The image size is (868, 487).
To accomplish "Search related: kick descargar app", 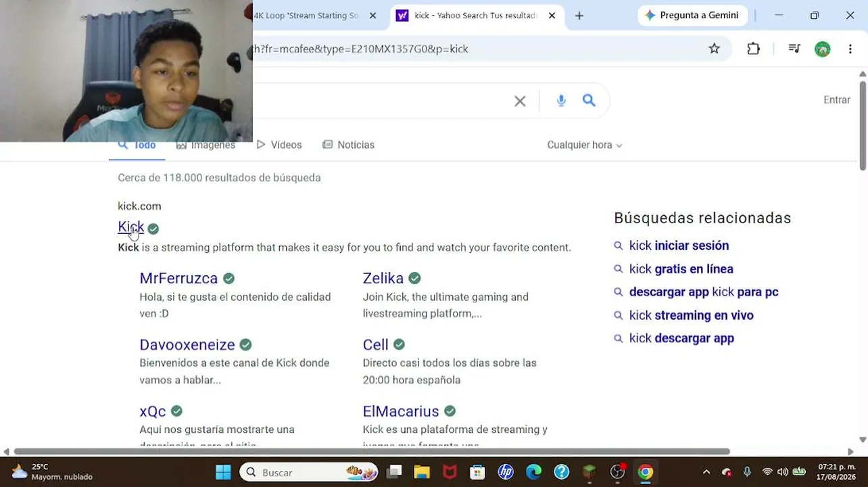I will (681, 338).
